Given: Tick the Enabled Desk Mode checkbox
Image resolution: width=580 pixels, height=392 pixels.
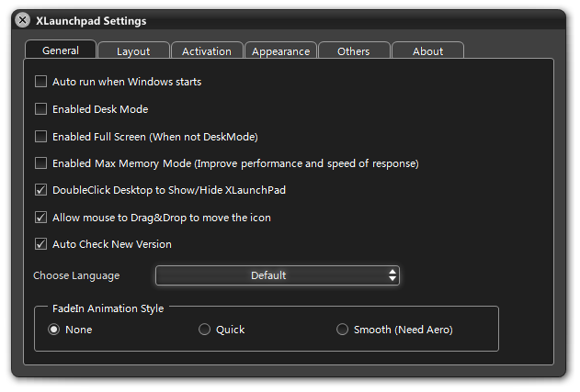Looking at the screenshot, I should click(x=40, y=109).
